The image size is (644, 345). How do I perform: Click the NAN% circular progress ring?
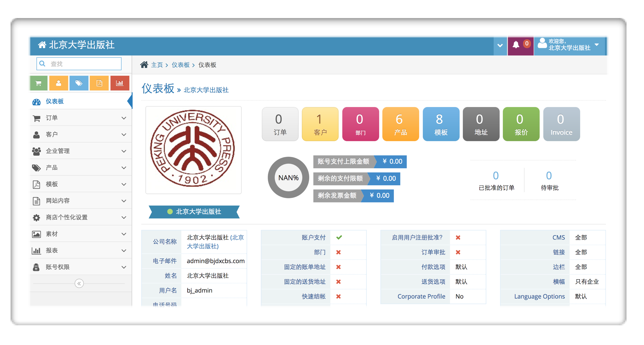[x=288, y=178]
